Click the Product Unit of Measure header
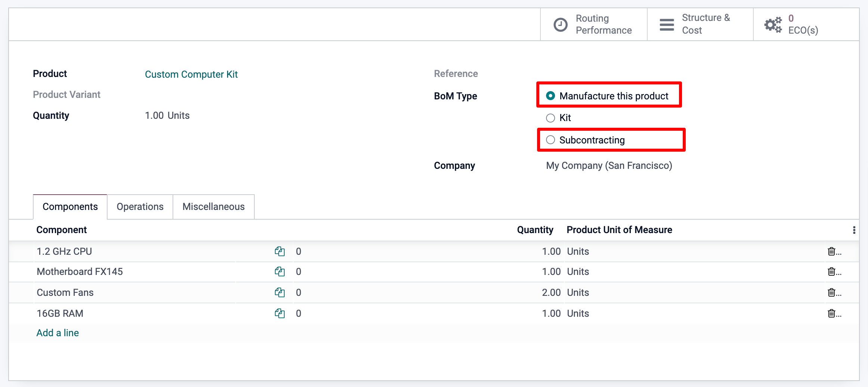This screenshot has width=868, height=387. pyautogui.click(x=619, y=230)
